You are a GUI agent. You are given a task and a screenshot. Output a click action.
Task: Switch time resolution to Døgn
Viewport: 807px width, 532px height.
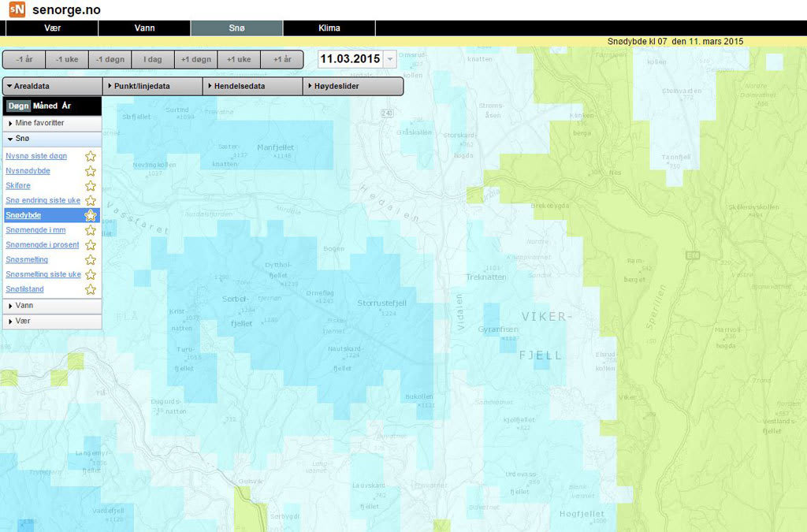(19, 106)
